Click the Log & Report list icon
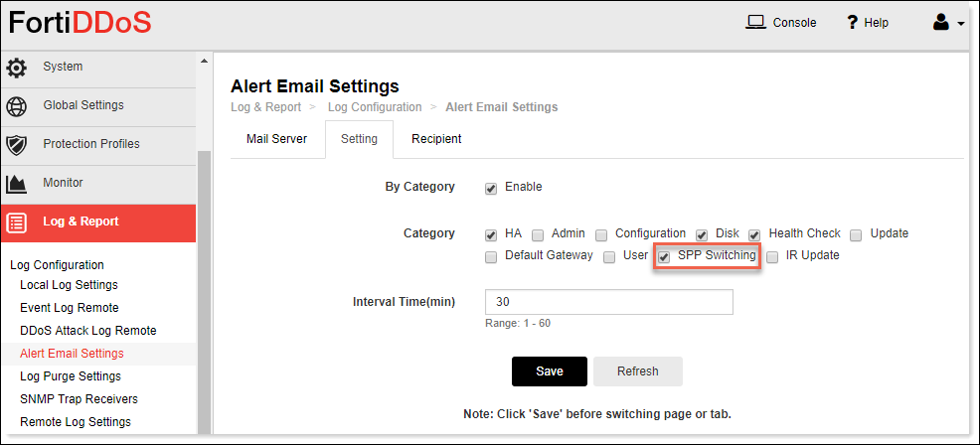This screenshot has width=980, height=445. coord(17,222)
